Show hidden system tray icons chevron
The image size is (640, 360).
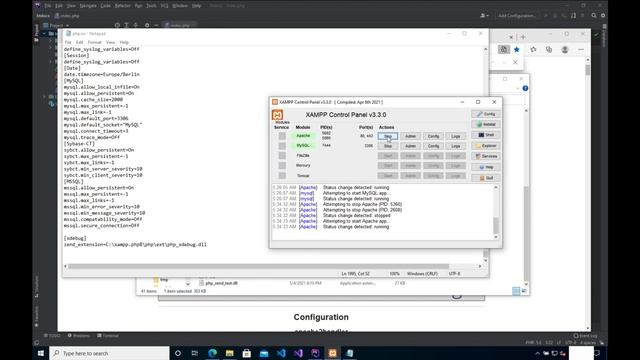(537, 353)
